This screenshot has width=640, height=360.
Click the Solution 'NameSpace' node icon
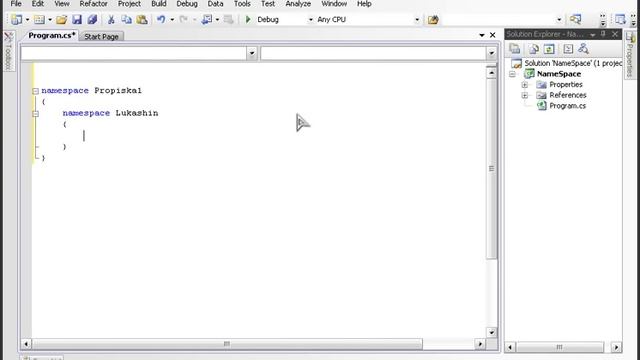point(516,63)
